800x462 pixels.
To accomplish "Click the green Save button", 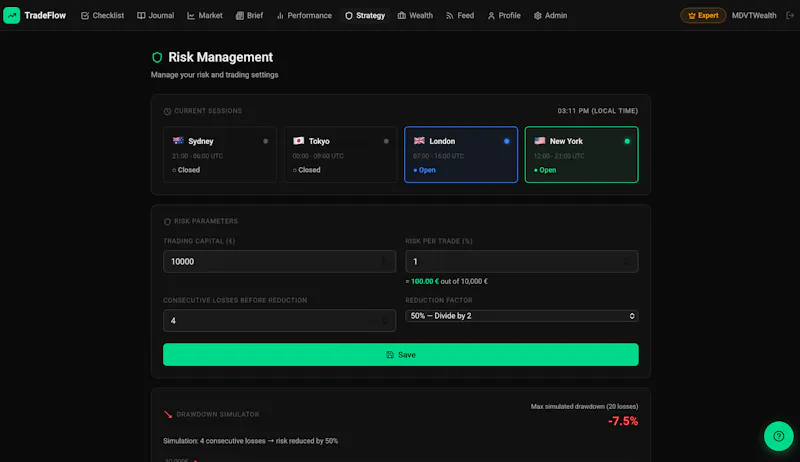I will point(401,354).
